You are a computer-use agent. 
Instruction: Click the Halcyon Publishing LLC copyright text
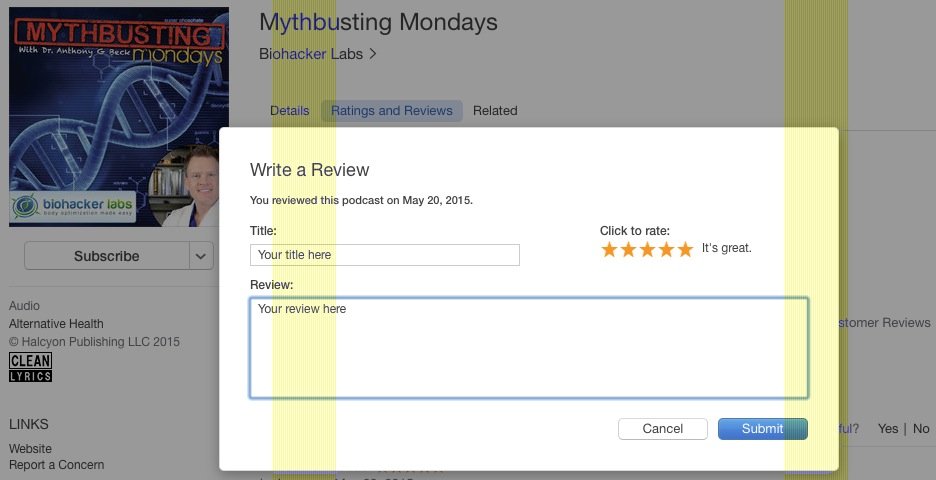94,341
